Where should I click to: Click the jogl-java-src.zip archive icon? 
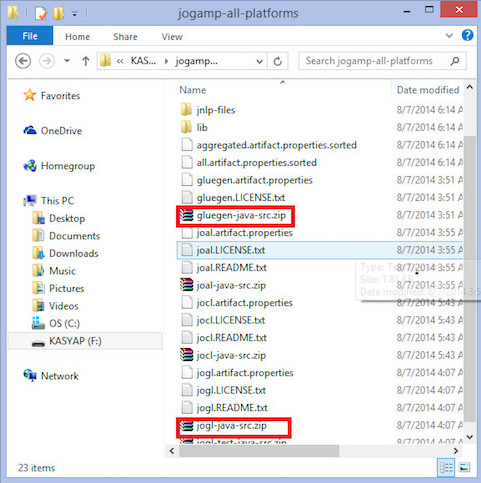click(186, 426)
